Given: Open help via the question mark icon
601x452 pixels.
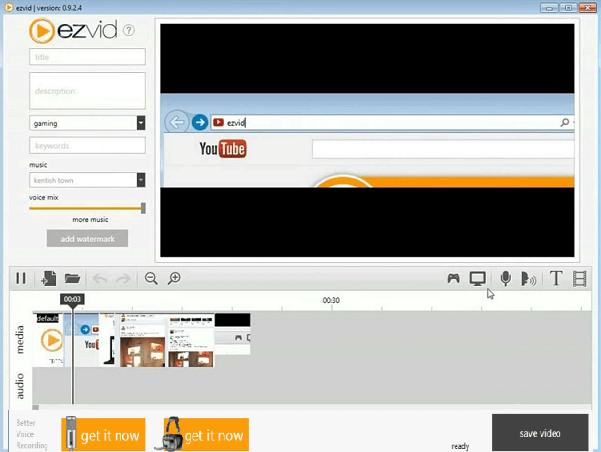Looking at the screenshot, I should 129,30.
